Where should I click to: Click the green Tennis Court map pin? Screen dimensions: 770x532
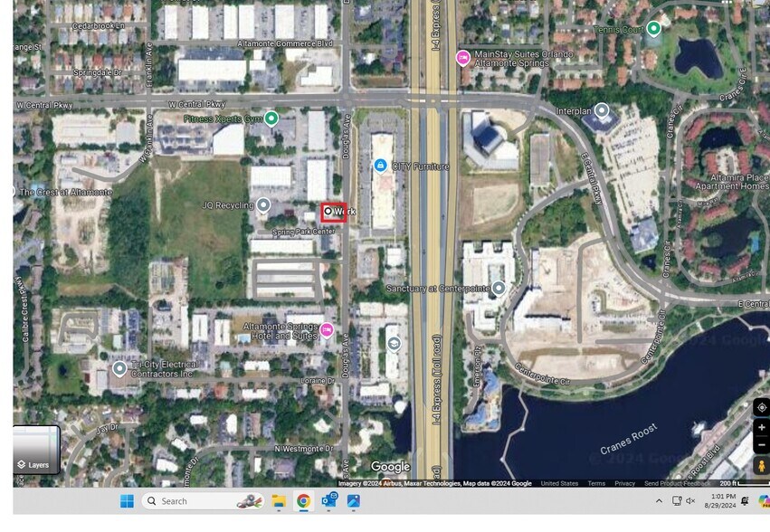point(653,28)
